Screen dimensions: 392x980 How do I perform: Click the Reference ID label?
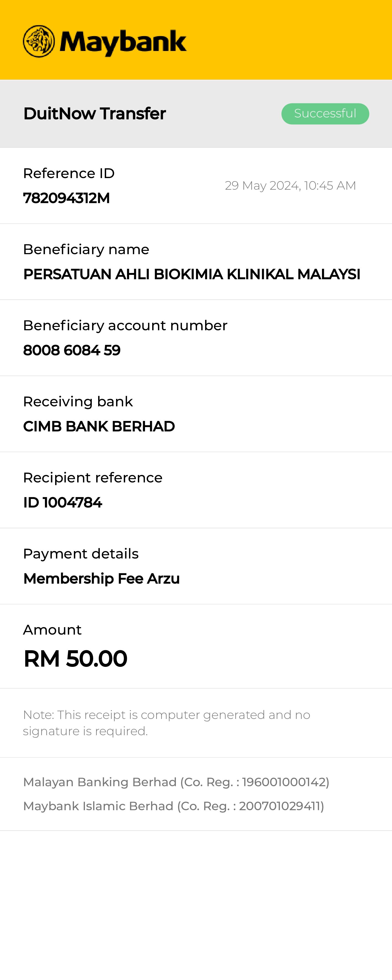(69, 173)
